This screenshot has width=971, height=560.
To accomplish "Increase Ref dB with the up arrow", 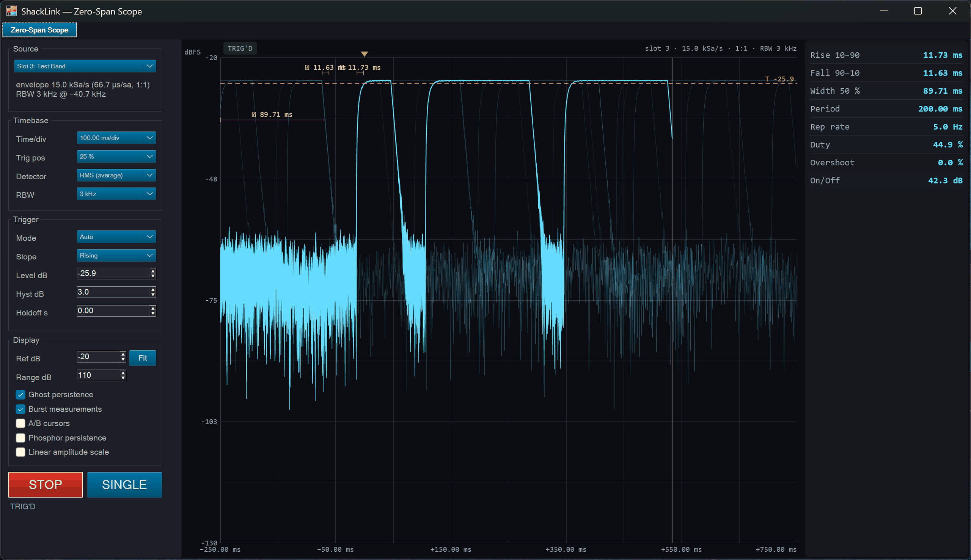I will pos(123,354).
